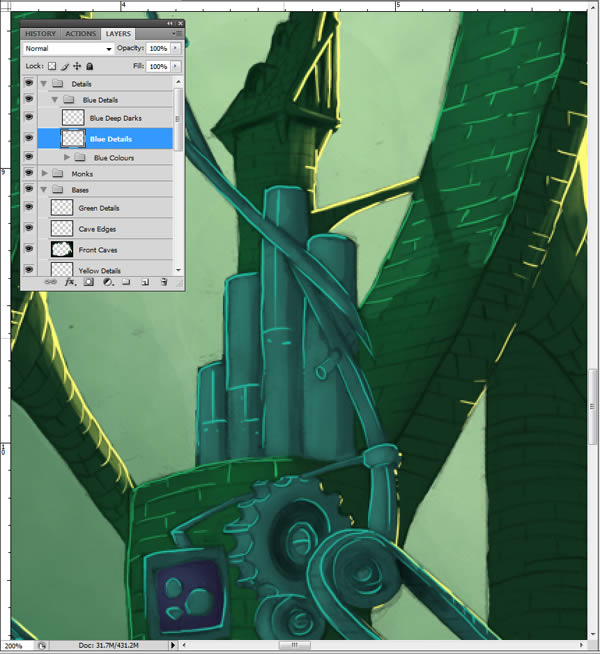Open the Opacity slider arrow
Image resolution: width=600 pixels, height=654 pixels.
point(176,48)
